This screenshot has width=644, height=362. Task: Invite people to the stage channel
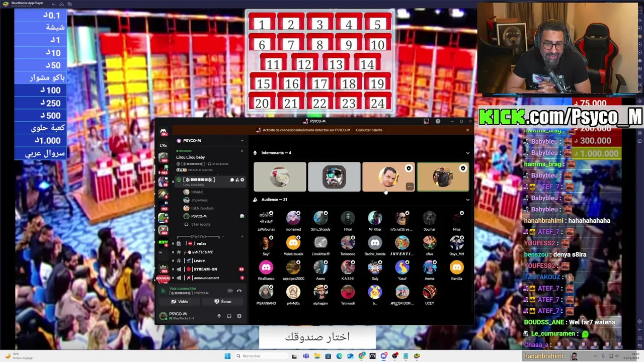click(237, 179)
